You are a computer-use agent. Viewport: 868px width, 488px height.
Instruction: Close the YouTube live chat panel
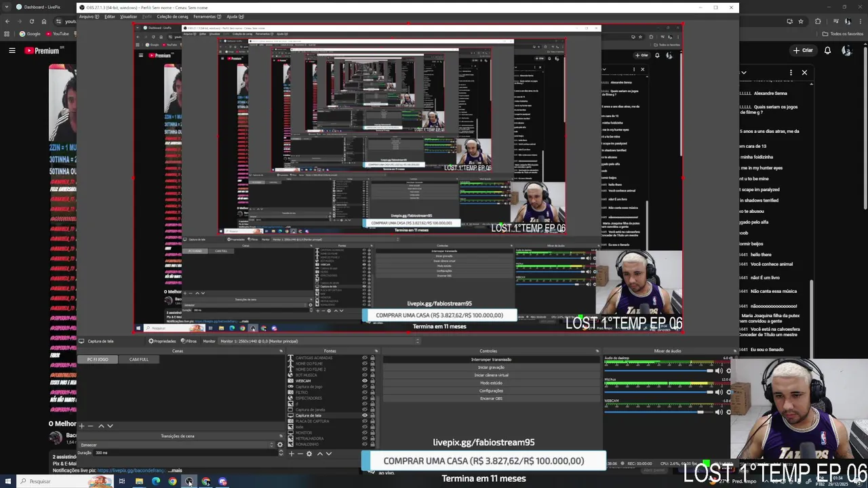[804, 73]
